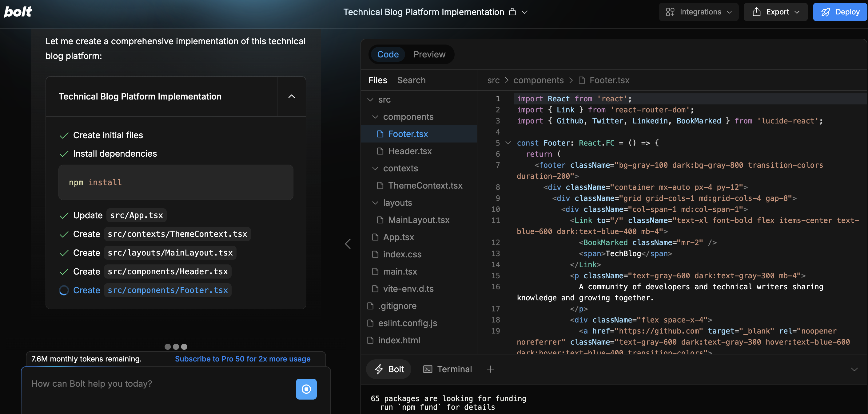Open the Integrations dropdown
This screenshot has height=414, width=868.
699,12
